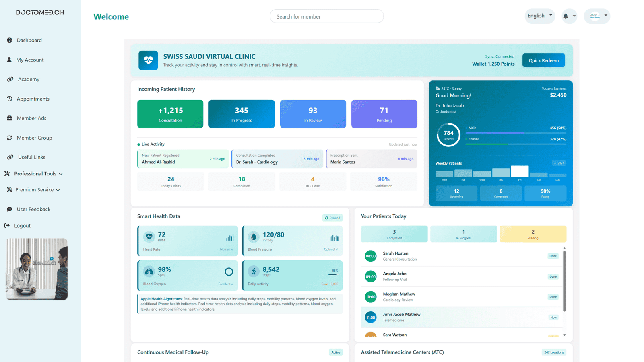Click the Logout arrow icon
644x362 pixels.
click(x=7, y=226)
